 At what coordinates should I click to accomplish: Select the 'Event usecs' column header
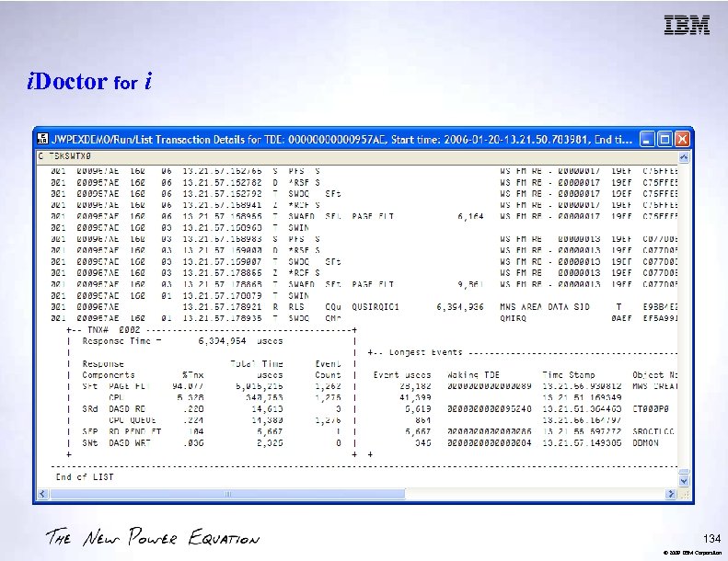pos(402,375)
